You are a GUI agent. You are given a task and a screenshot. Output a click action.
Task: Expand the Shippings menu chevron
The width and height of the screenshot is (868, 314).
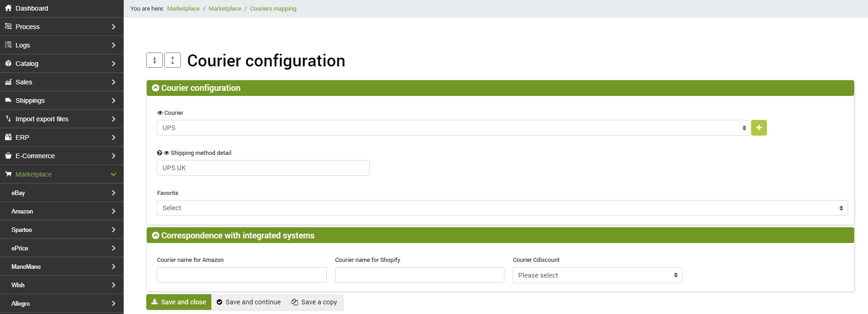point(114,101)
